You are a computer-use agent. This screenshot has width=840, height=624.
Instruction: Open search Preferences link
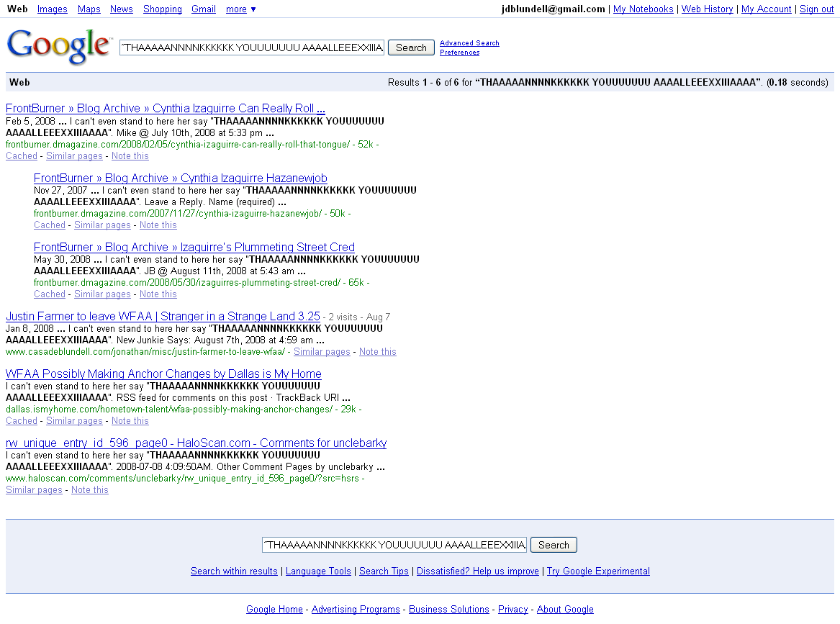pos(459,53)
